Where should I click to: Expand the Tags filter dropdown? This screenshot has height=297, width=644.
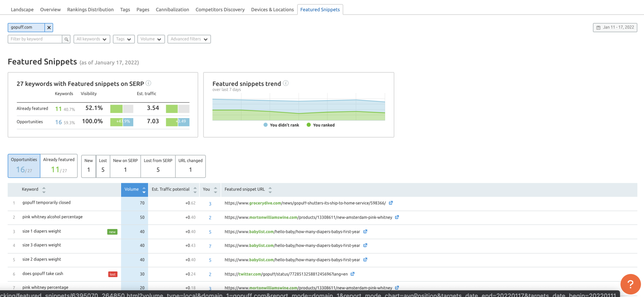(x=124, y=39)
